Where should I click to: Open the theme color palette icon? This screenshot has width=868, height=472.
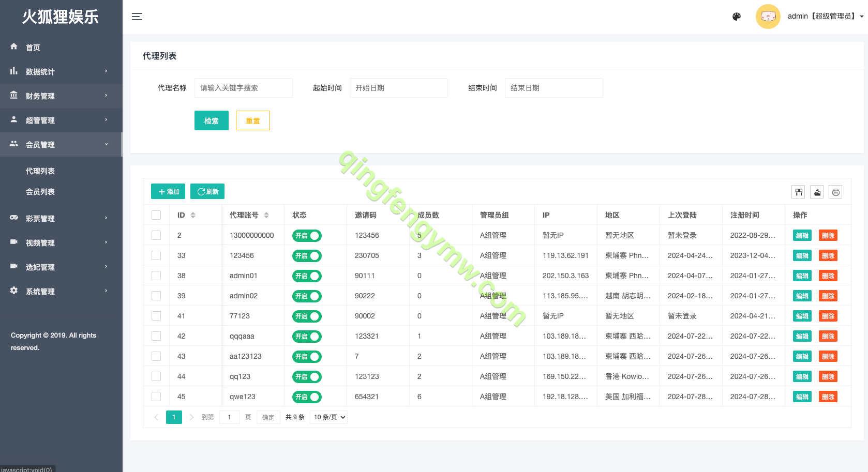point(737,17)
